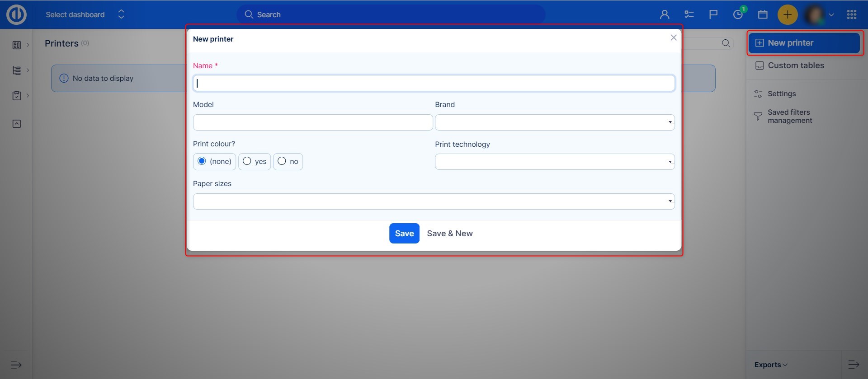The height and width of the screenshot is (379, 868).
Task: Select "no" for Print colour
Action: pyautogui.click(x=282, y=161)
